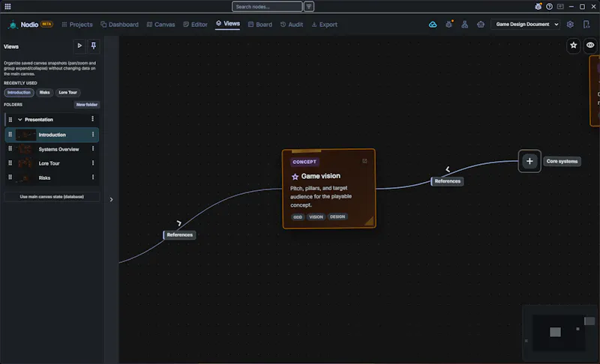Open Presentation folder options menu
The height and width of the screenshot is (364, 600).
pos(92,119)
